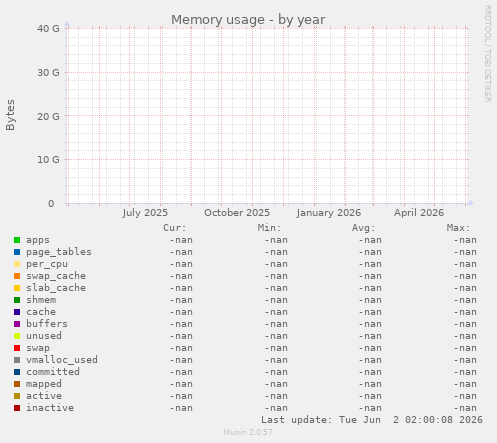Click the 'Avg:' column header

point(364,228)
